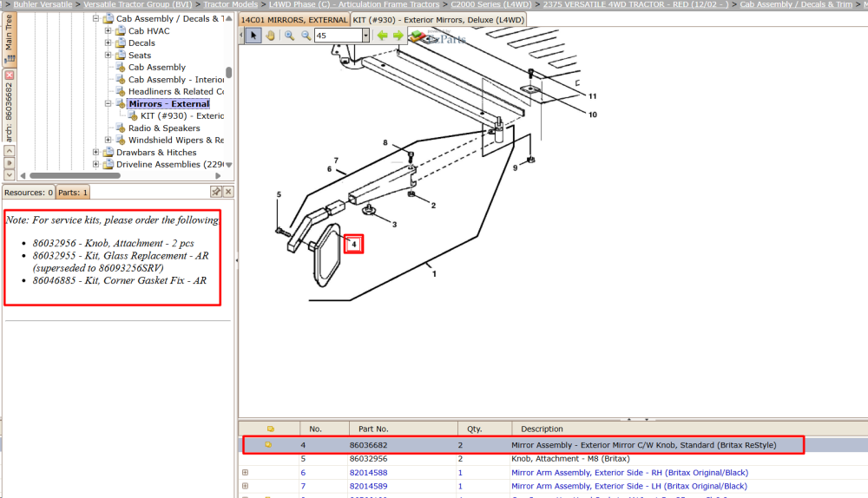Screen dimensions: 868x498
Task: Expand the Decals node
Action: point(108,43)
